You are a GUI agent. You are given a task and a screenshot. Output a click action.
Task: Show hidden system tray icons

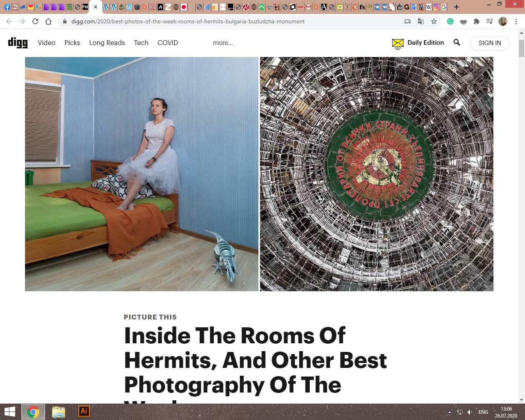450,412
